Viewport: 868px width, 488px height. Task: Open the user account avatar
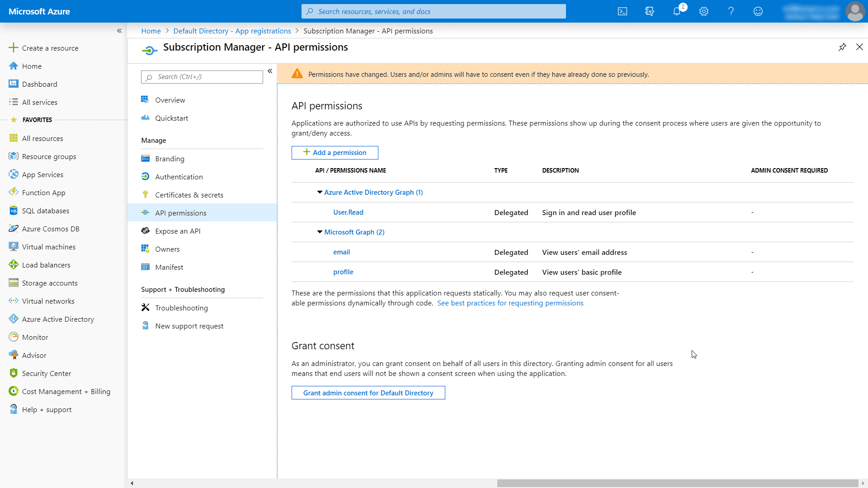pyautogui.click(x=854, y=11)
